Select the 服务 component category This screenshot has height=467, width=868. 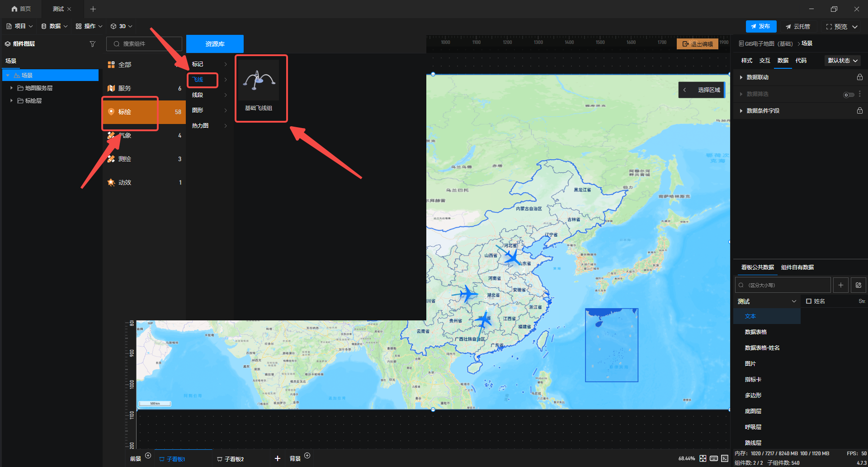(x=144, y=88)
